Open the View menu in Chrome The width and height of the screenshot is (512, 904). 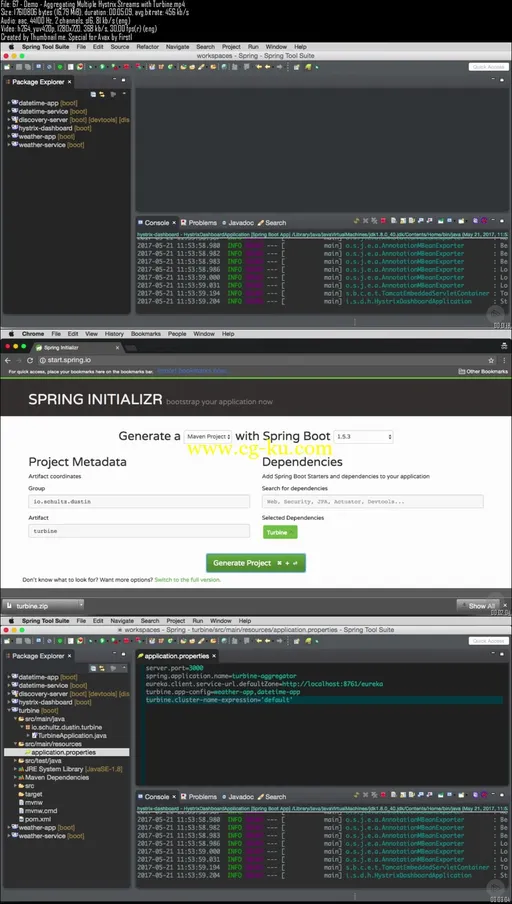click(x=92, y=334)
